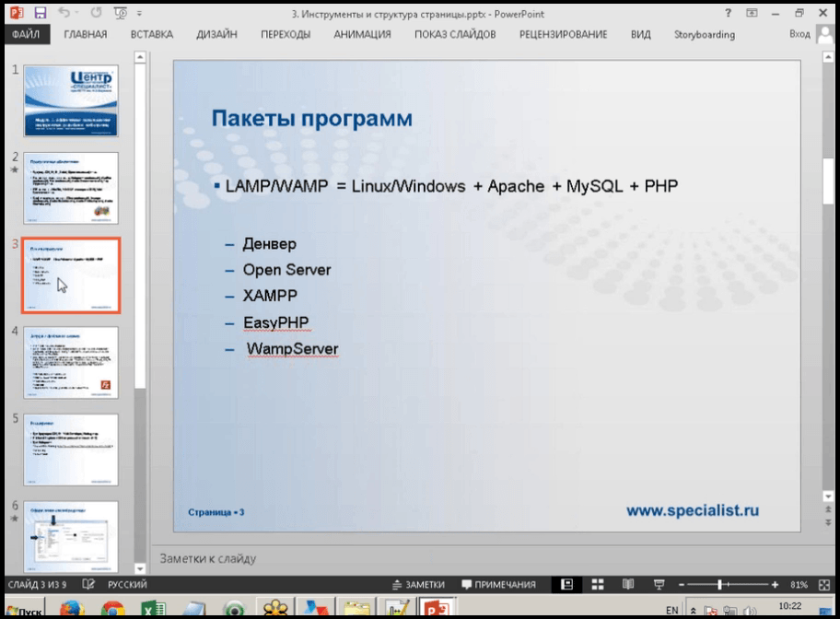The width and height of the screenshot is (840, 619).
Task: Open the Undo history dropdown arrow
Action: [x=76, y=13]
